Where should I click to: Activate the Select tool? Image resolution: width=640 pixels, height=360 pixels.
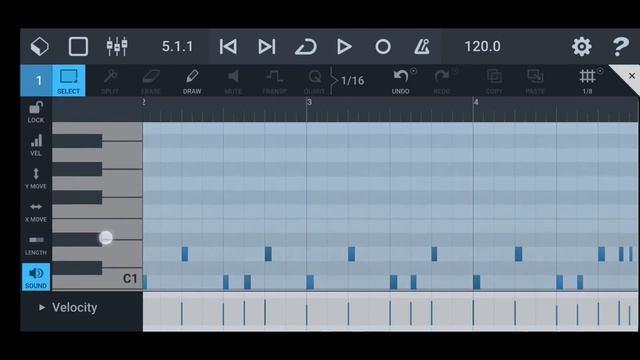[x=69, y=80]
